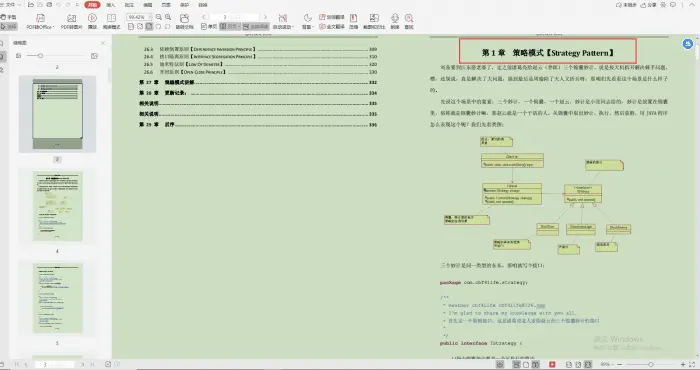The image size is (700, 370).
Task: Open the word selection translate tool
Action: pos(332,17)
